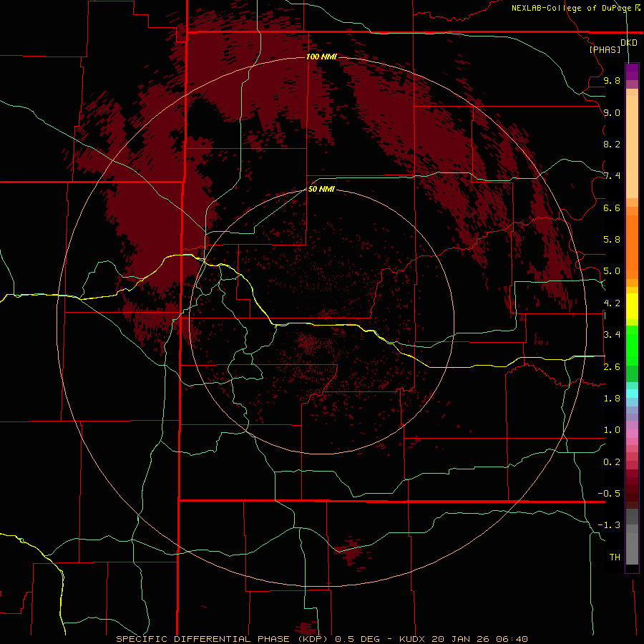
Task: Click the 0.5 DEG elevation text
Action: pos(357,639)
